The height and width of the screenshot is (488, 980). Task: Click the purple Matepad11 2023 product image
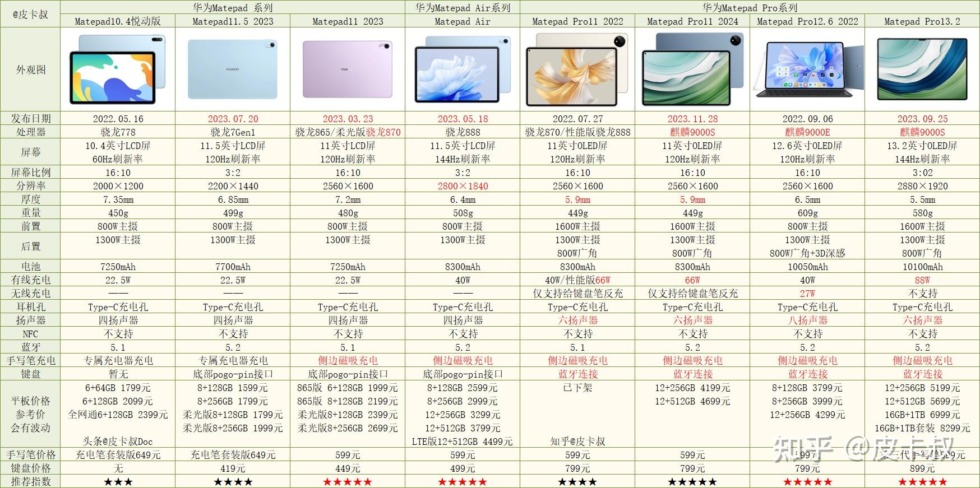pos(348,69)
